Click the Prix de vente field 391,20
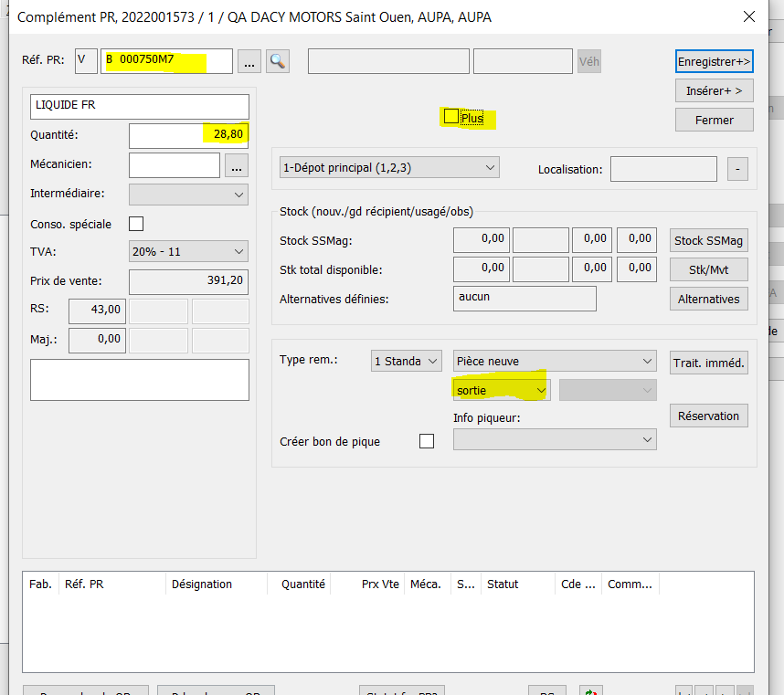The width and height of the screenshot is (784, 695). coord(188,282)
